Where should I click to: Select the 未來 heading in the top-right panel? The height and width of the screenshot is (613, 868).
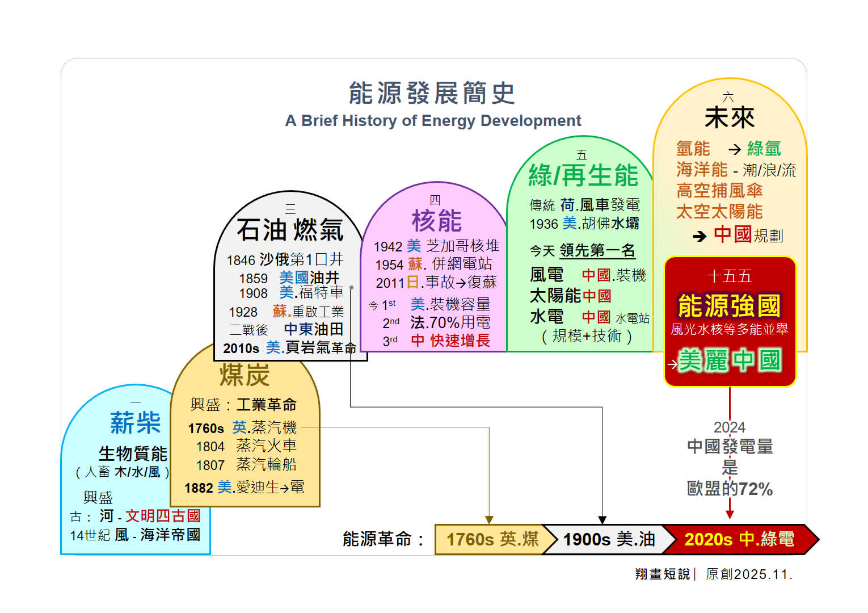pos(729,118)
